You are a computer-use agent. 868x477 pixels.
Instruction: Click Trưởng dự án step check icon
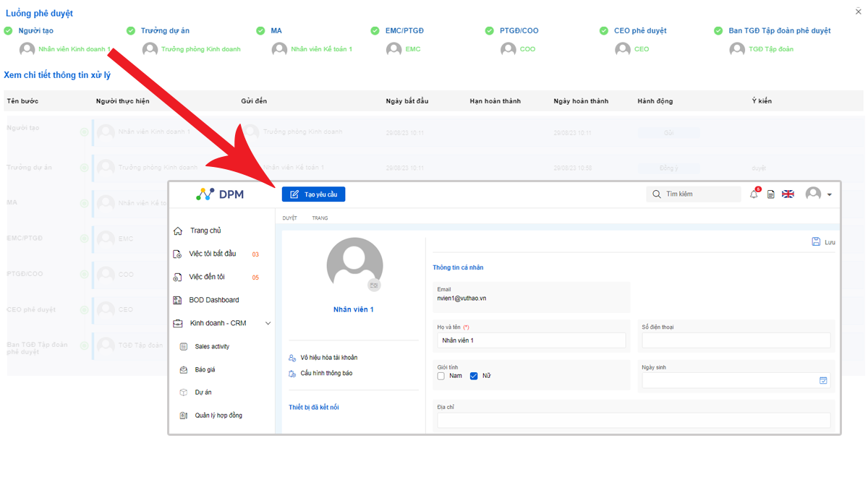click(131, 30)
